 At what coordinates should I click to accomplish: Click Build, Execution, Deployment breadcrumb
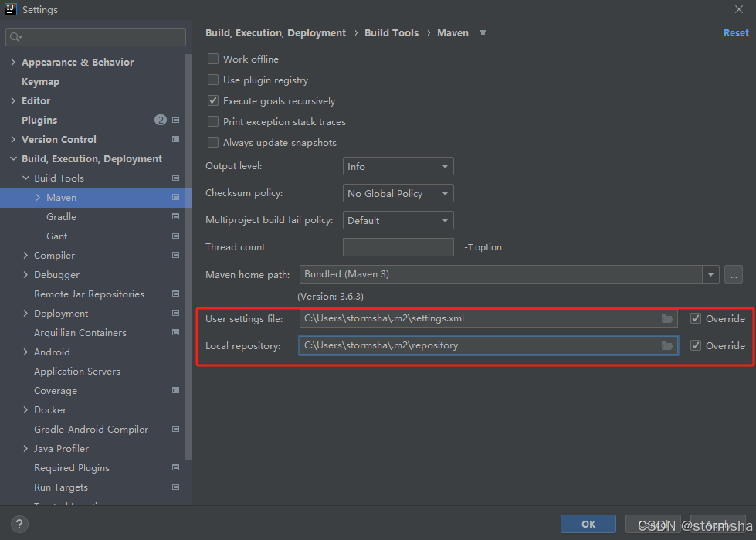[x=276, y=32]
